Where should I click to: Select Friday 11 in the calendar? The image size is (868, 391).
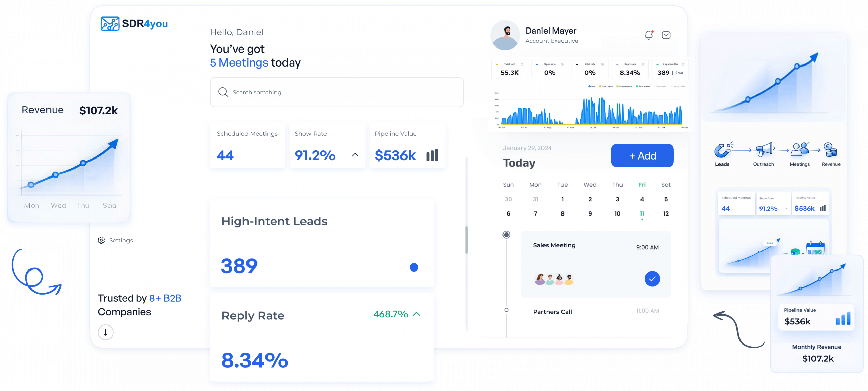coord(642,213)
